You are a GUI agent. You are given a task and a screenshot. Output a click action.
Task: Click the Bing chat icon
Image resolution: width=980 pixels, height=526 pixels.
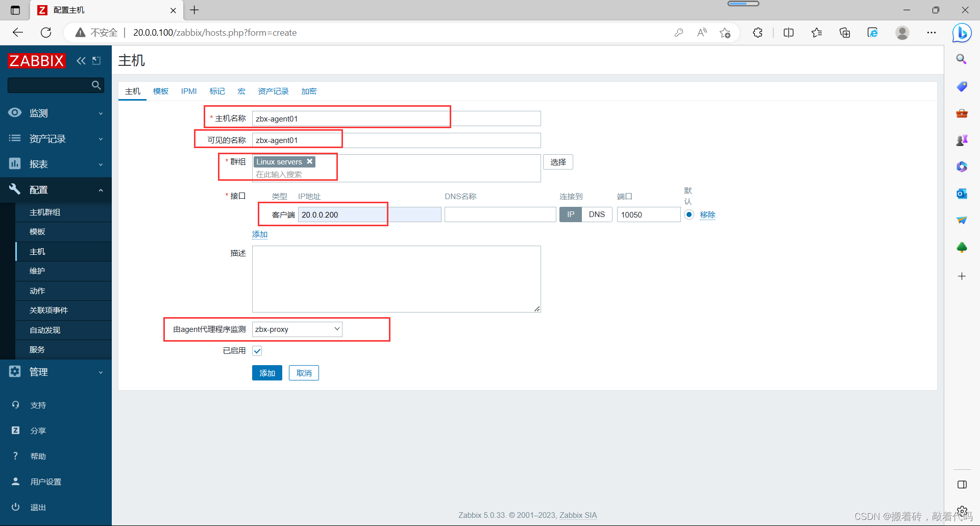tap(962, 33)
